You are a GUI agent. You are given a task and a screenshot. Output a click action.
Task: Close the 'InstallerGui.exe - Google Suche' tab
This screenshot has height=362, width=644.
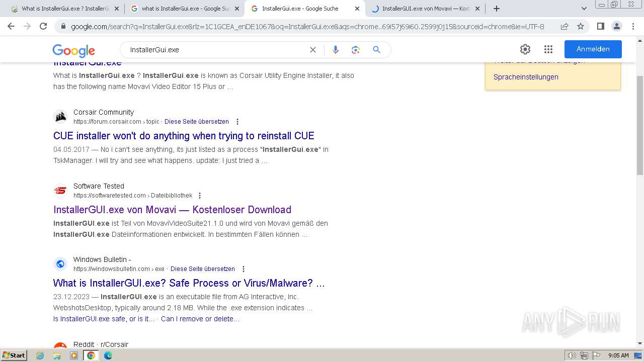[357, 9]
